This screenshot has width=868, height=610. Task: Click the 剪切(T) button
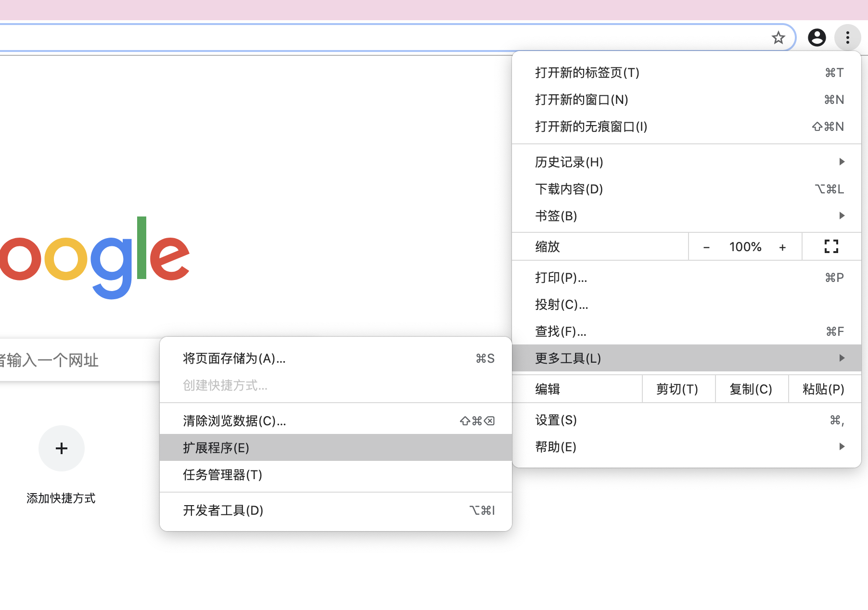[678, 389]
